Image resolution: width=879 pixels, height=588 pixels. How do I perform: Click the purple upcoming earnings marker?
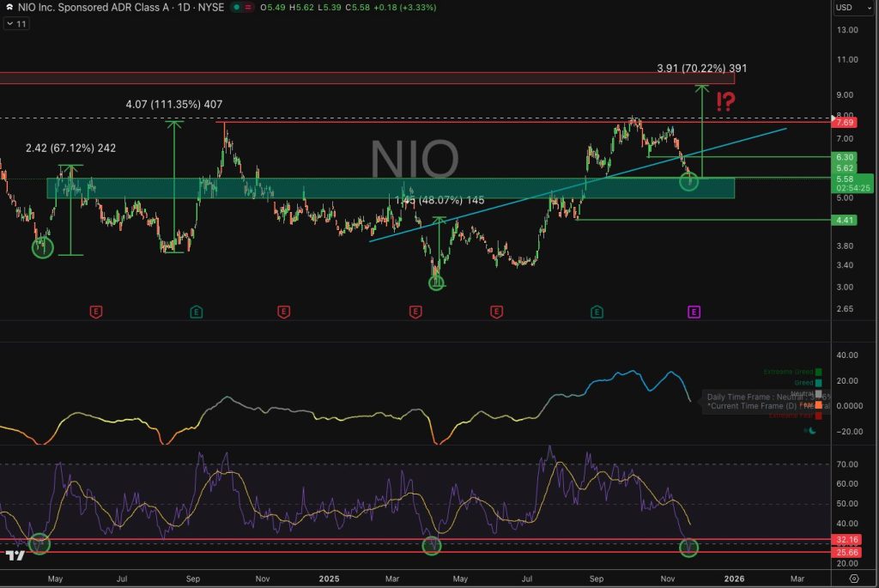(x=694, y=312)
